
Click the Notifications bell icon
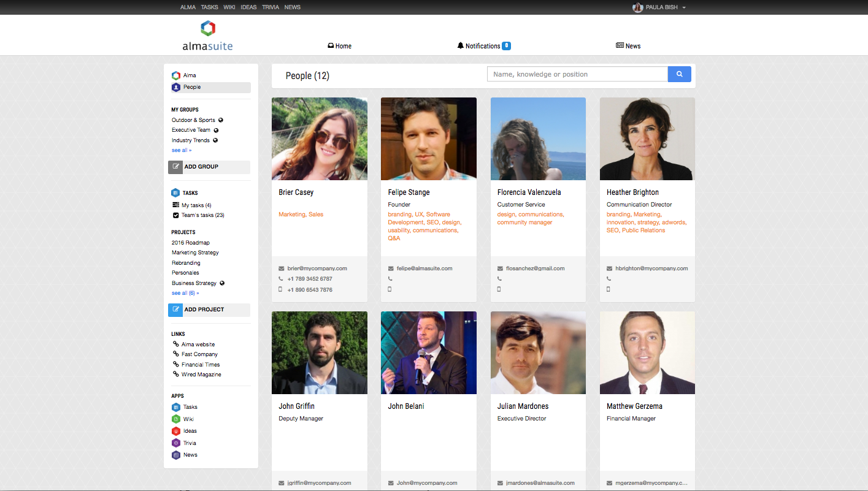pos(461,46)
